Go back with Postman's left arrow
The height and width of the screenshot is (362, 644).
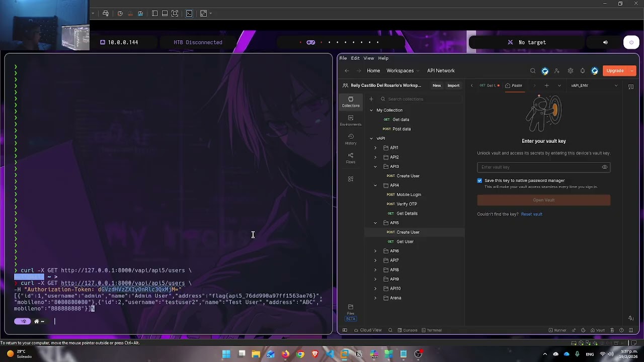tap(347, 71)
